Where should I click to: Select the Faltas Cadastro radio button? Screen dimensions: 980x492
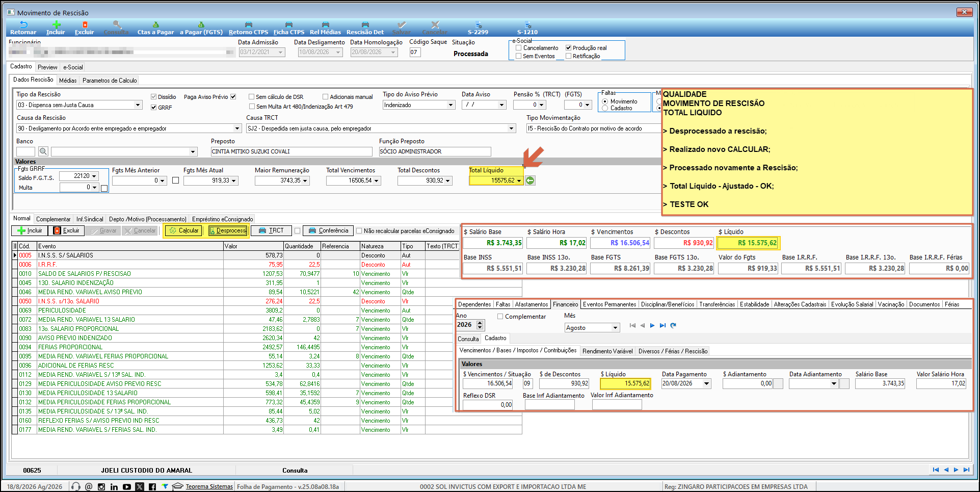pos(605,108)
